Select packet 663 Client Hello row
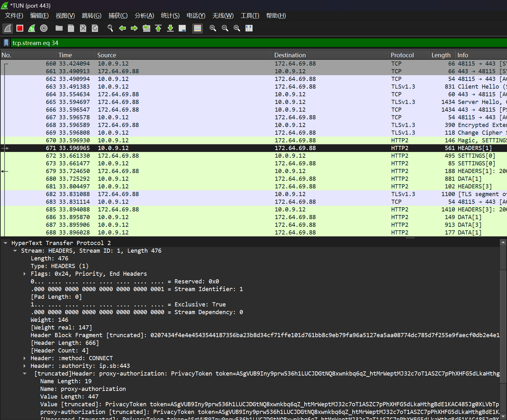Screen dimensions: 507x420 (254, 87)
